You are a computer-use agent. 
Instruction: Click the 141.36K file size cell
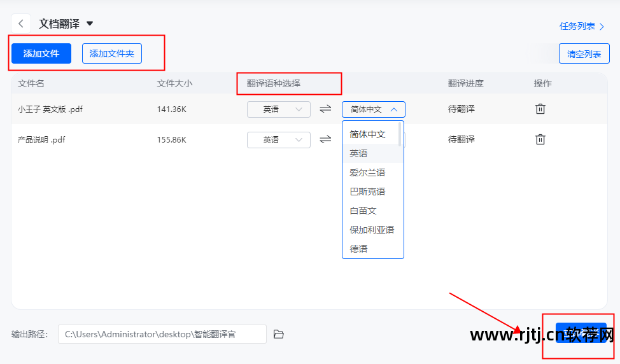coord(172,109)
